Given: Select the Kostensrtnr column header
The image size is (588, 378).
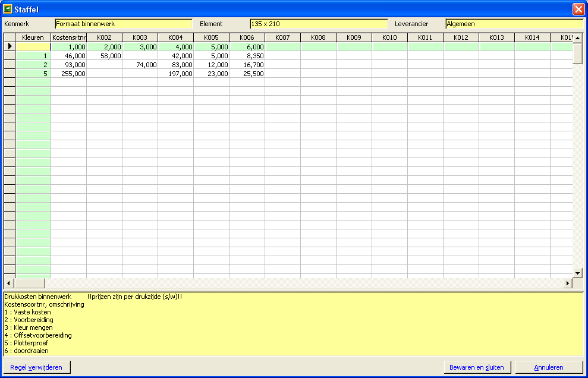Looking at the screenshot, I should (68, 37).
